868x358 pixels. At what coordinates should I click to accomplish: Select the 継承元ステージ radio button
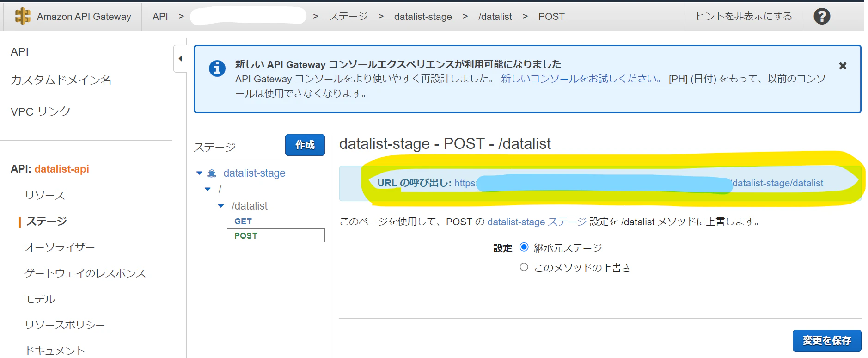click(524, 247)
